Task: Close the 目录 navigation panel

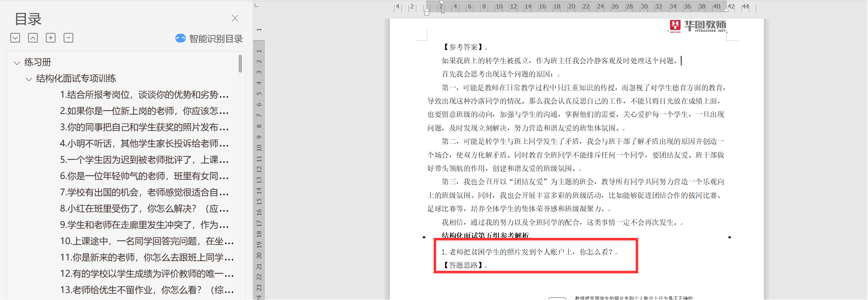Action: [235, 18]
